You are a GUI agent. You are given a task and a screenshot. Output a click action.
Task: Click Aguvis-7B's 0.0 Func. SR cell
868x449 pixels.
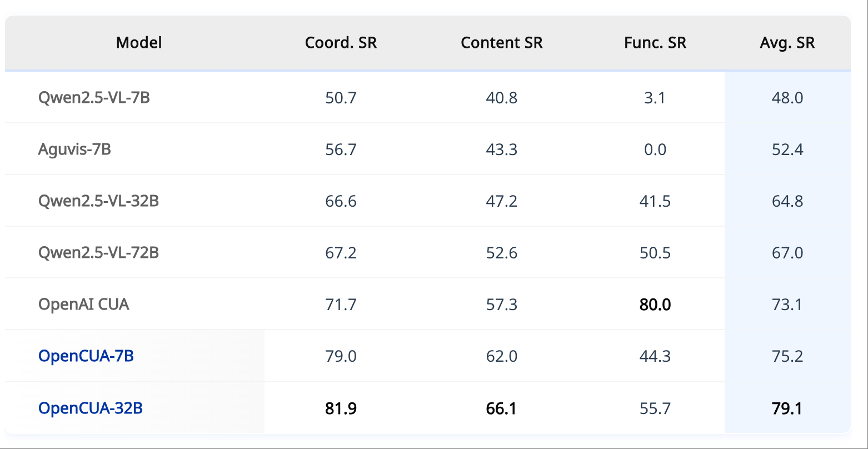pos(655,149)
